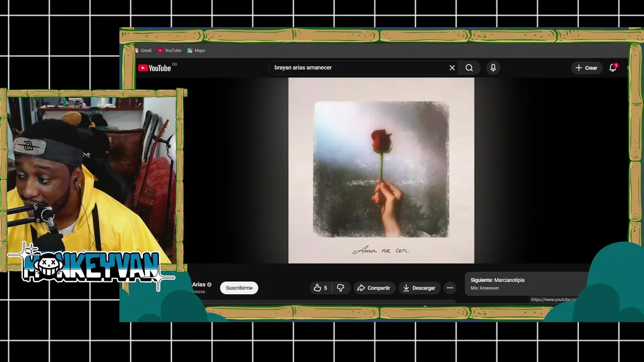Open notifications bell
Viewport: 644px width, 362px height.
(613, 68)
